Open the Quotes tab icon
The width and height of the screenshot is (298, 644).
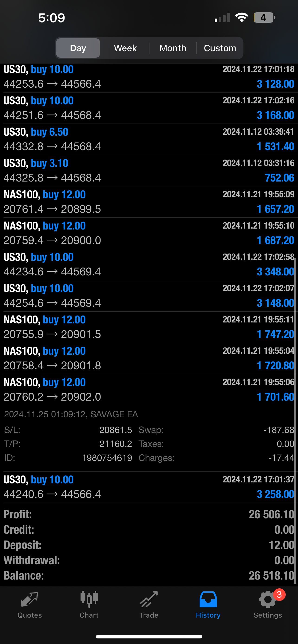[x=29, y=599]
